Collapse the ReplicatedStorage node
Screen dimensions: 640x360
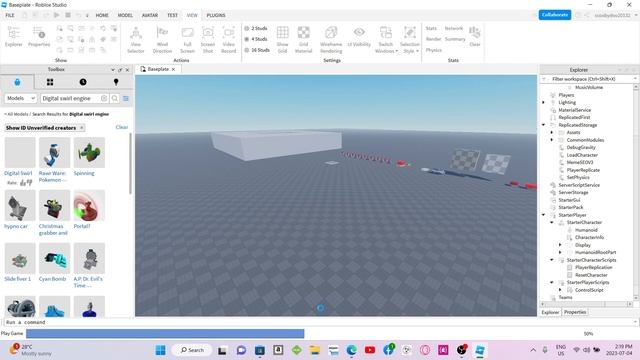click(543, 125)
